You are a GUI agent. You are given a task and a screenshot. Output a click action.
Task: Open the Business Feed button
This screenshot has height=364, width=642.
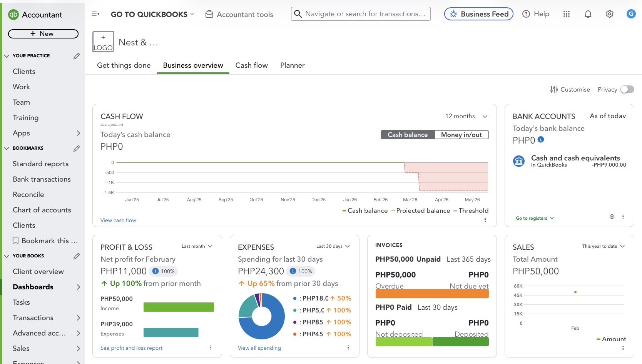479,14
